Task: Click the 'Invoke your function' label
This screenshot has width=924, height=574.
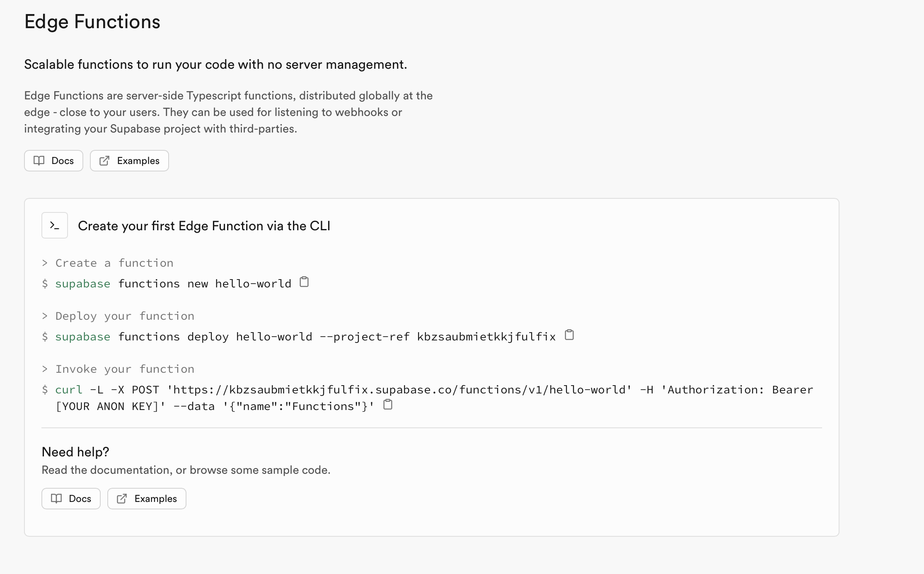Action: click(125, 369)
